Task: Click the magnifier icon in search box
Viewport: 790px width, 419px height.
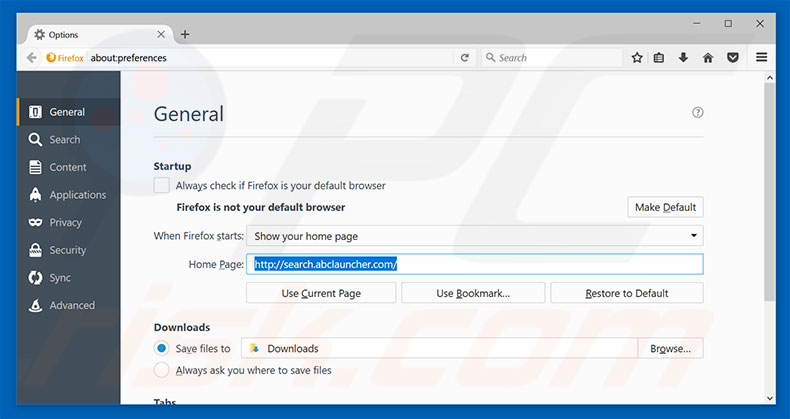Action: pos(490,57)
